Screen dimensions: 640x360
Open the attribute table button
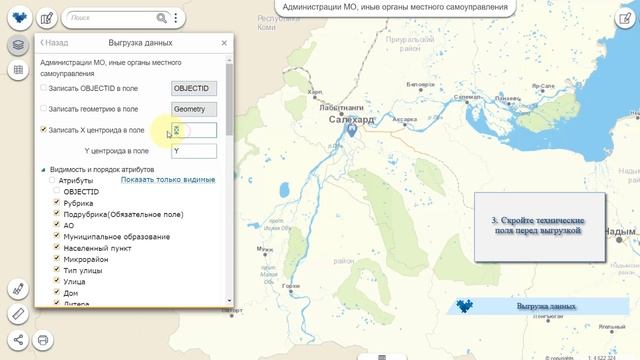click(x=18, y=70)
